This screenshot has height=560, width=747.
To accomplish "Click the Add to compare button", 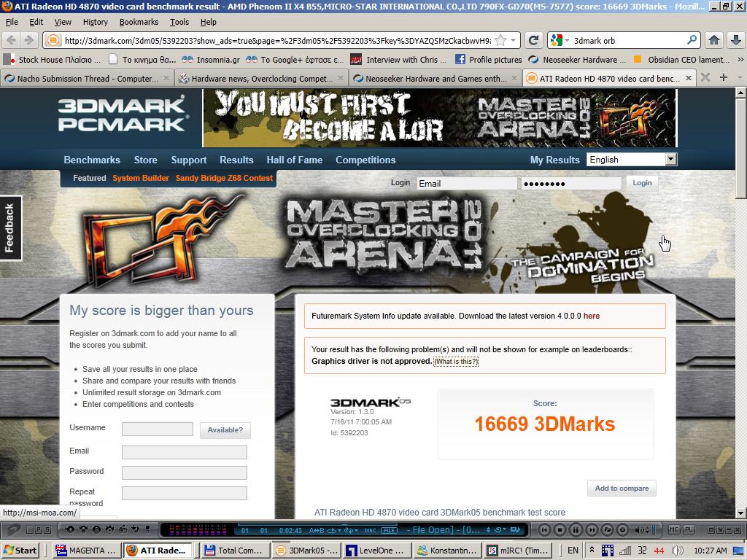I will click(622, 488).
